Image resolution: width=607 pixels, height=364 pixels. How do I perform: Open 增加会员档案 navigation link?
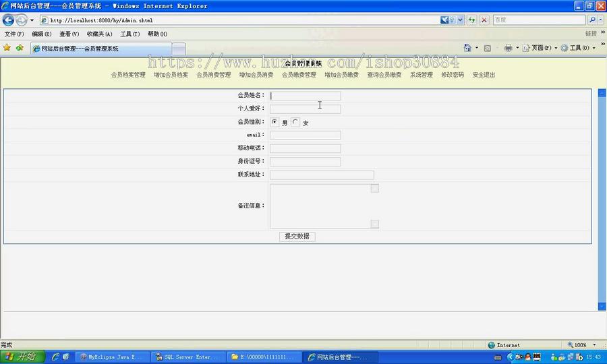[x=171, y=75]
